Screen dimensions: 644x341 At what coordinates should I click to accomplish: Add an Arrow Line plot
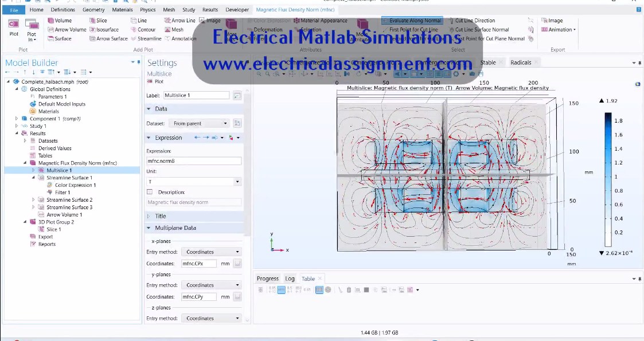pyautogui.click(x=180, y=21)
